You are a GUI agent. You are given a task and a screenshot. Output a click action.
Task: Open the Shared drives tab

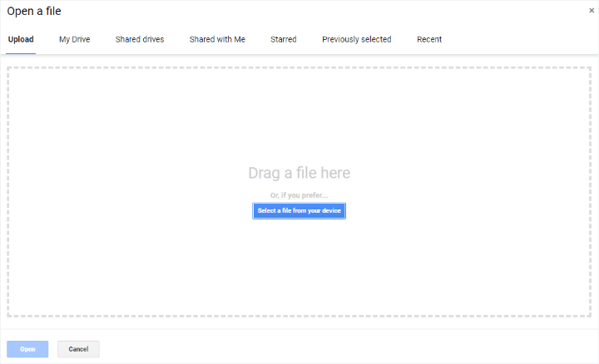[140, 39]
